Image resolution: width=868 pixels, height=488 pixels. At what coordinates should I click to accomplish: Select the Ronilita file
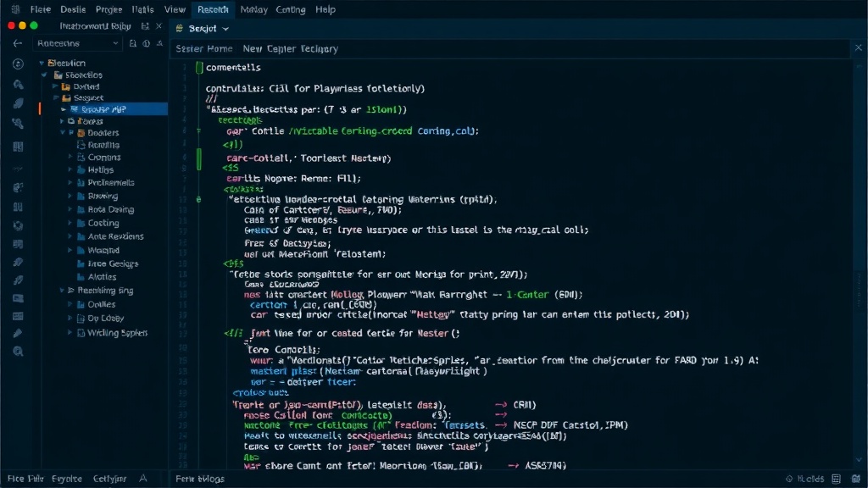coord(103,145)
